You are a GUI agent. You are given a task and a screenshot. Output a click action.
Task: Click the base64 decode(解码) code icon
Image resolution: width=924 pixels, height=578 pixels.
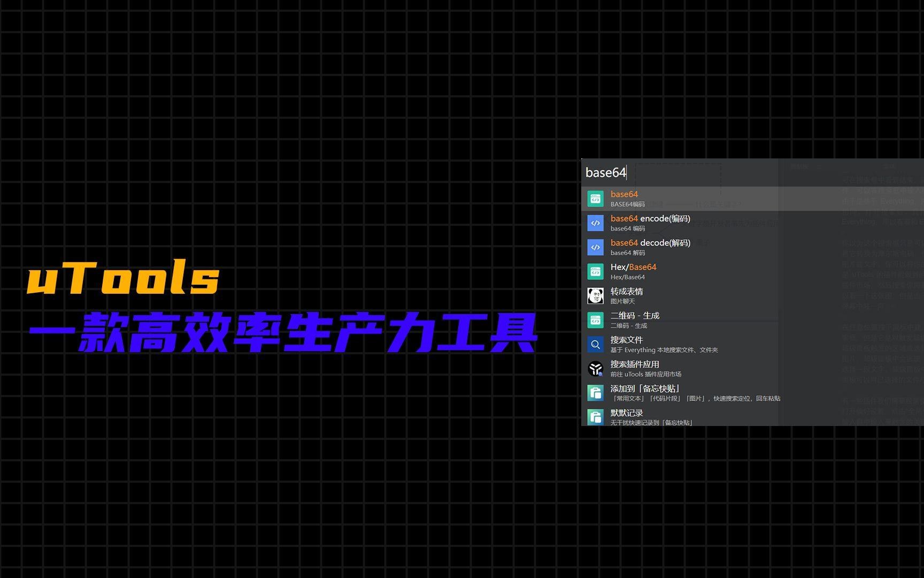point(596,247)
